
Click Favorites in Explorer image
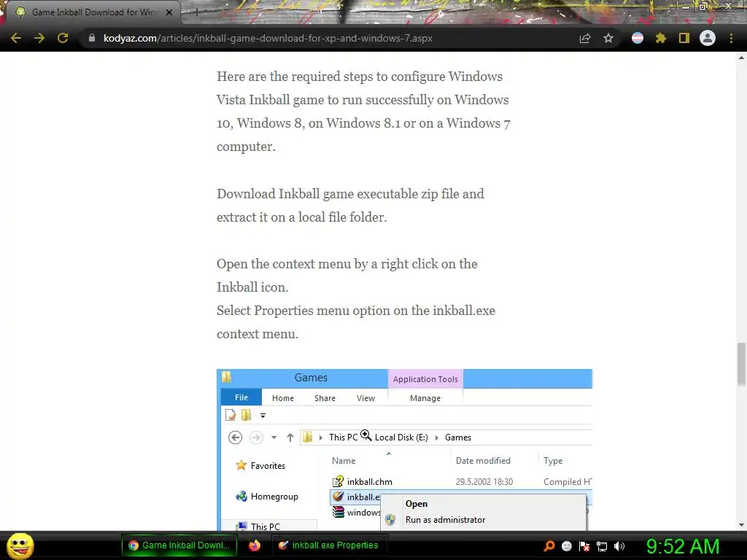point(268,466)
